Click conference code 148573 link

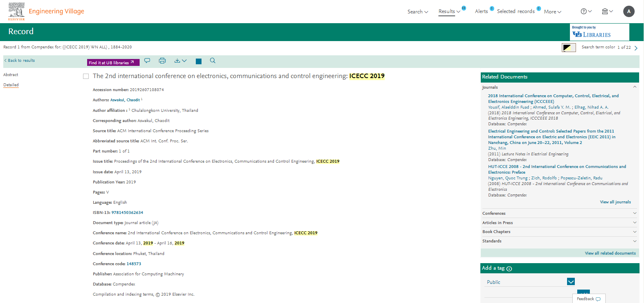[134, 264]
